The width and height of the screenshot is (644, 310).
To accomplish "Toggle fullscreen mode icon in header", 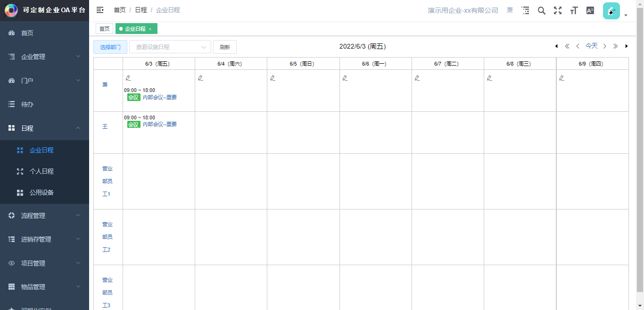I will click(558, 10).
